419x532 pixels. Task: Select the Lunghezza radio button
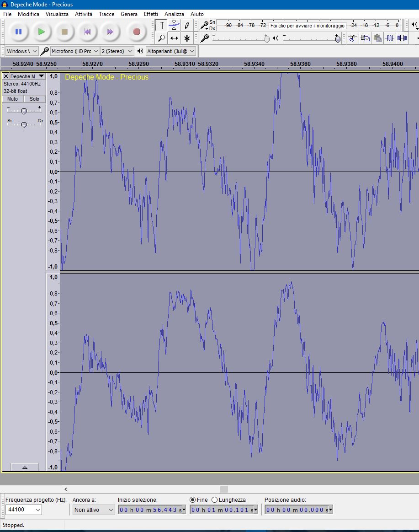click(214, 500)
